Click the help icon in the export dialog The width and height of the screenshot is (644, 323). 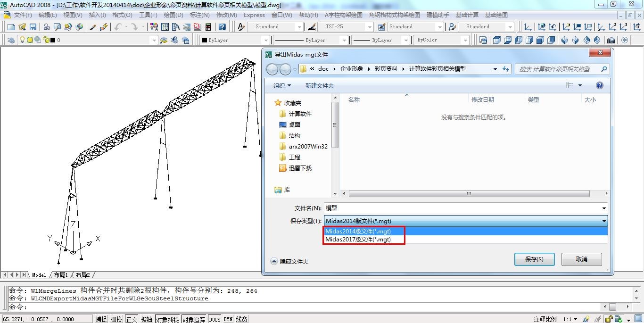tap(599, 85)
